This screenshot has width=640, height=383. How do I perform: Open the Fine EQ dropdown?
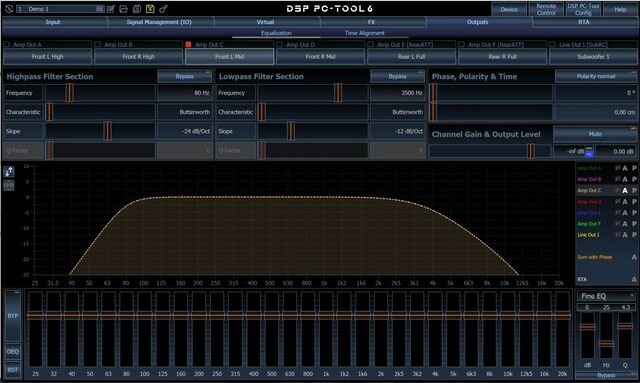pyautogui.click(x=606, y=296)
